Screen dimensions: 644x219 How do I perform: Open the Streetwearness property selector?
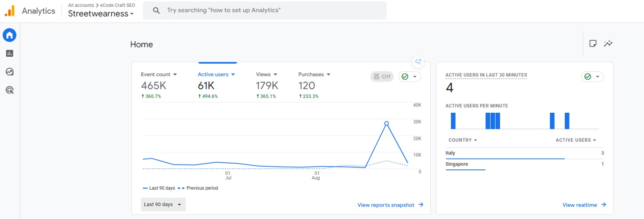pos(101,14)
